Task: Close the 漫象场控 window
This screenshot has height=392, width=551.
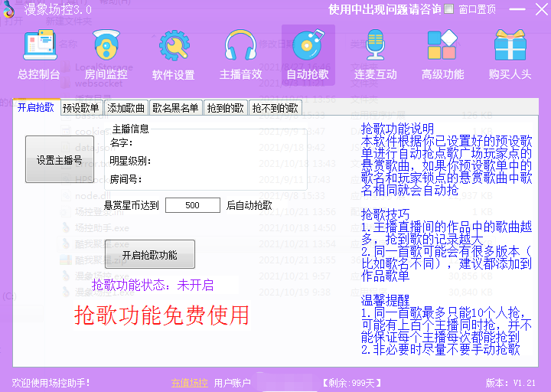Action: [542, 9]
